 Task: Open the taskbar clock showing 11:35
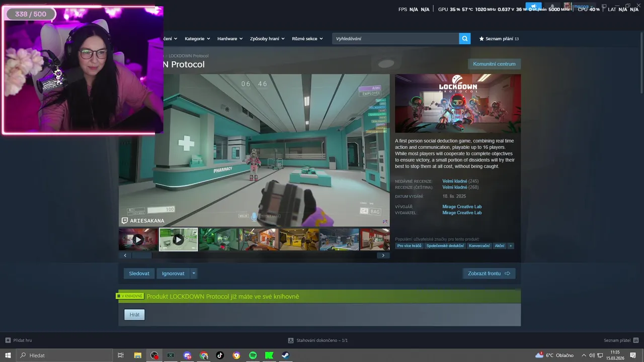tap(614, 355)
